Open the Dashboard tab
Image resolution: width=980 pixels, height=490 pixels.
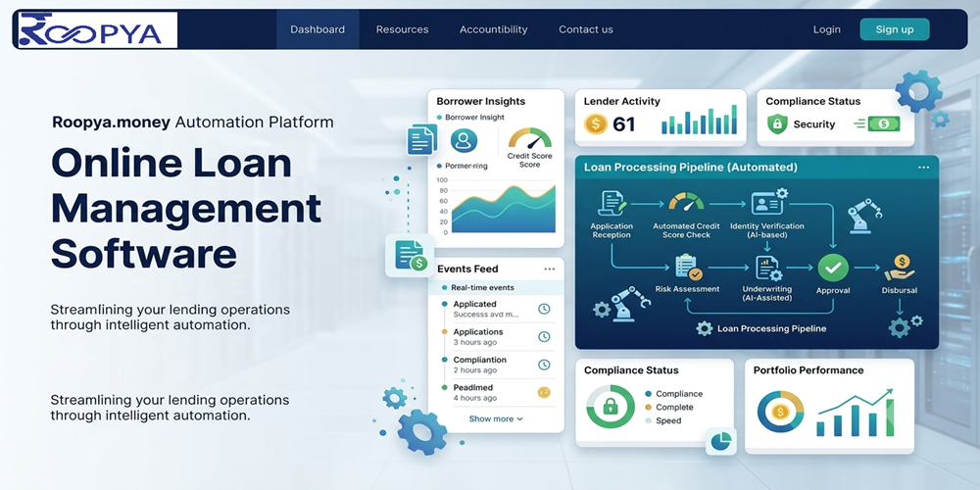pos(318,29)
